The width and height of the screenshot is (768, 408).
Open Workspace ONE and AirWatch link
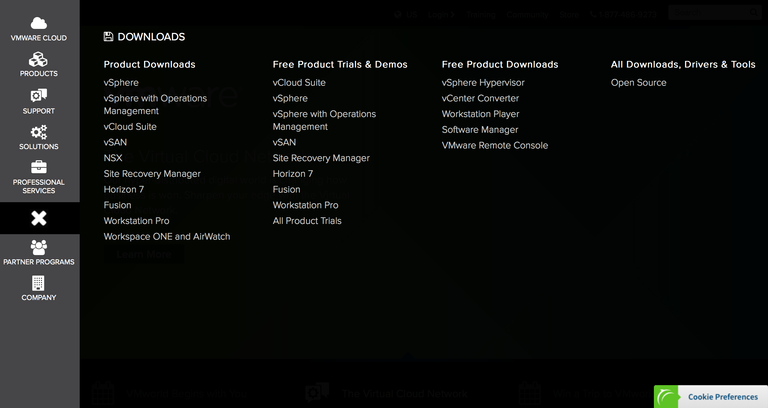167,237
